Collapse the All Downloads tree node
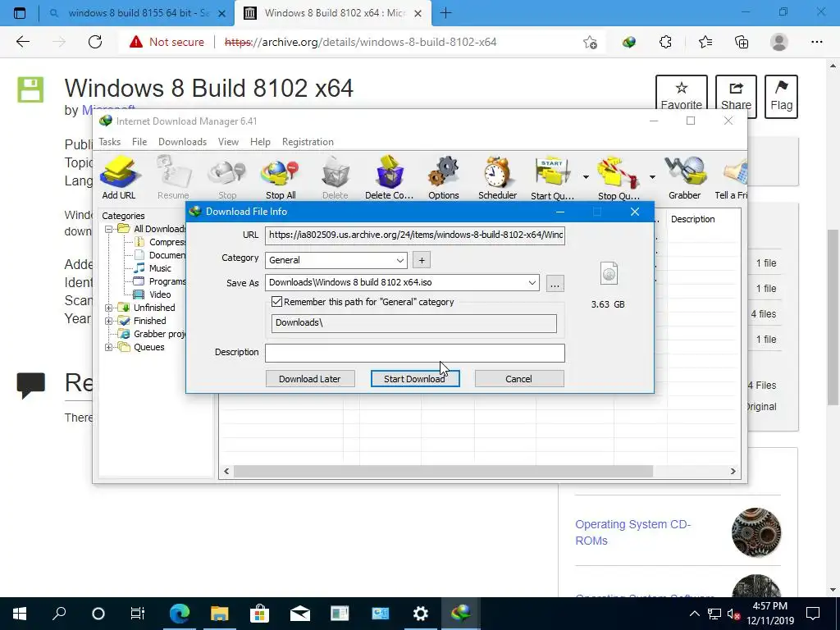Viewport: 840px width, 630px height. [109, 229]
